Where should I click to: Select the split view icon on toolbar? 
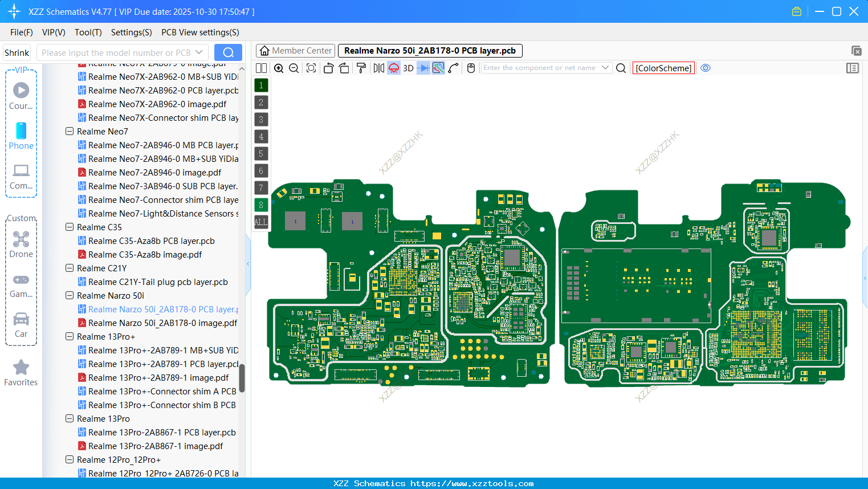(x=261, y=68)
